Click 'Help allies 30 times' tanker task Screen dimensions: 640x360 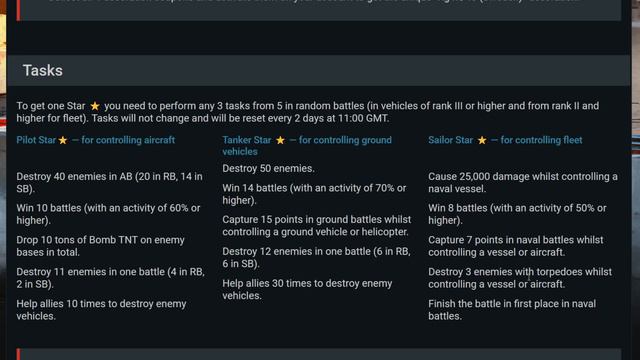click(x=307, y=289)
